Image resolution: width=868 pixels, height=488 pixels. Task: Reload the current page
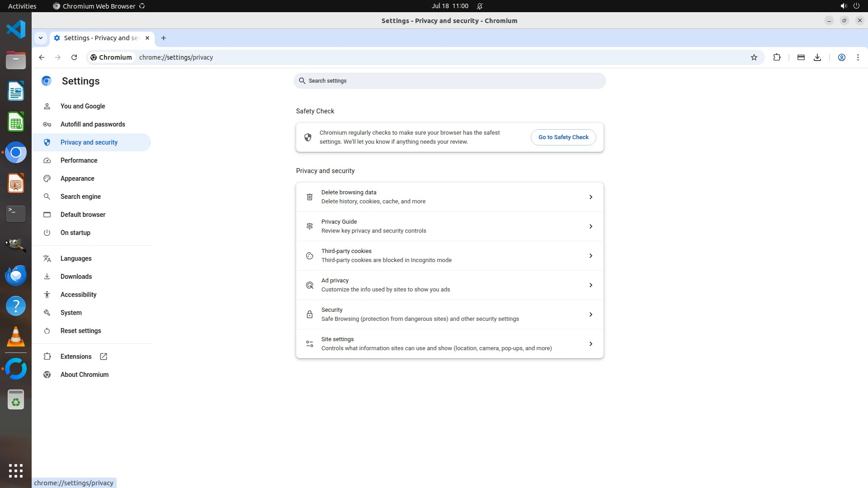74,57
